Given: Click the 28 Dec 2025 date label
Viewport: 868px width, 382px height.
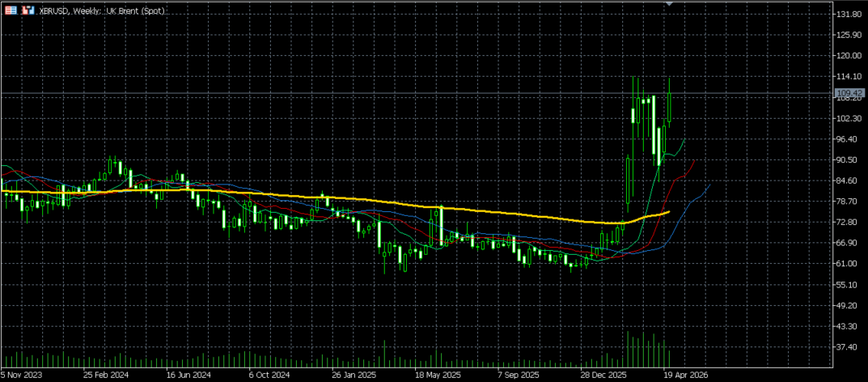Looking at the screenshot, I should tap(603, 375).
